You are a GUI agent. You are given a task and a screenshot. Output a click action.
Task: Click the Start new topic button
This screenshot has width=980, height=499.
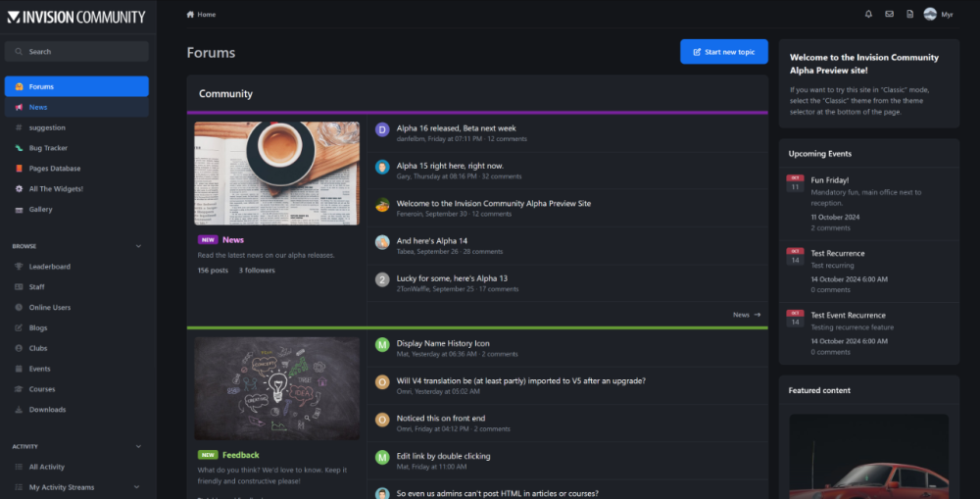724,52
